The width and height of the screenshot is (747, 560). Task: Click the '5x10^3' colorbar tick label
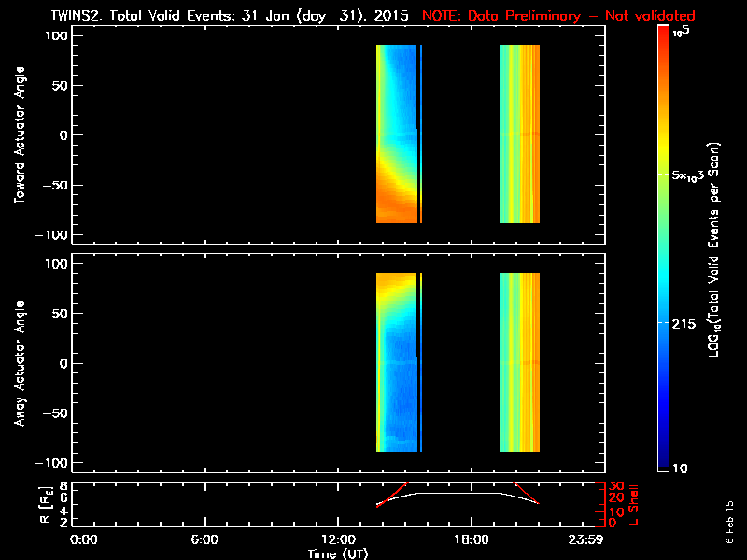tap(688, 175)
